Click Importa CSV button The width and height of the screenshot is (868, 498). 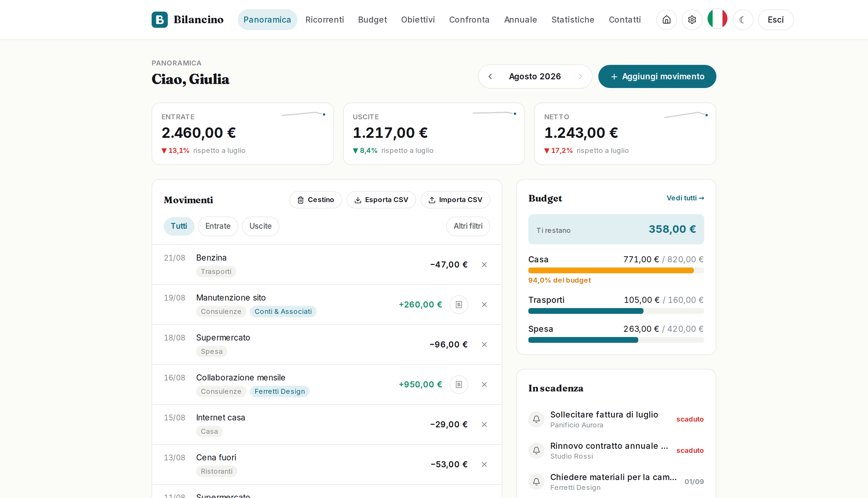pos(455,200)
